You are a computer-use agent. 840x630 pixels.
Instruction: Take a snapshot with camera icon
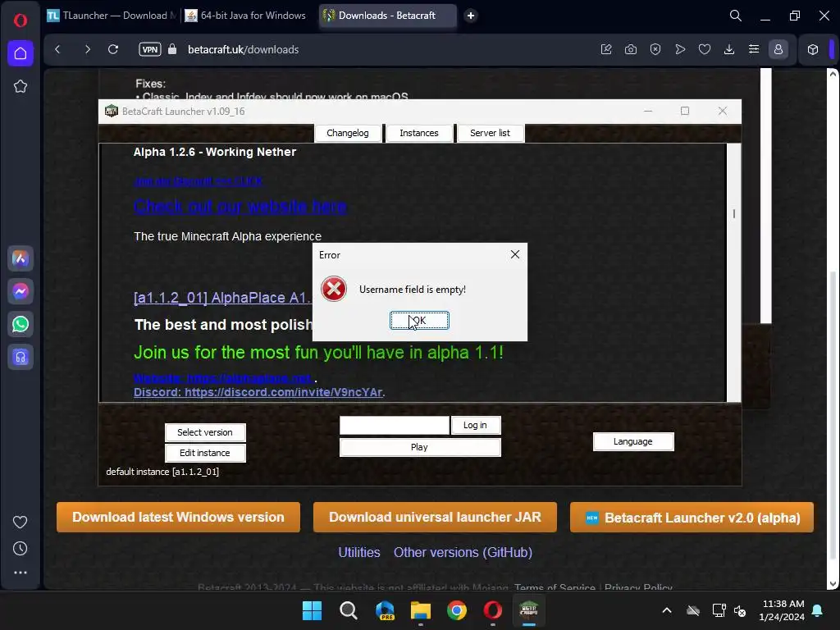pos(631,49)
